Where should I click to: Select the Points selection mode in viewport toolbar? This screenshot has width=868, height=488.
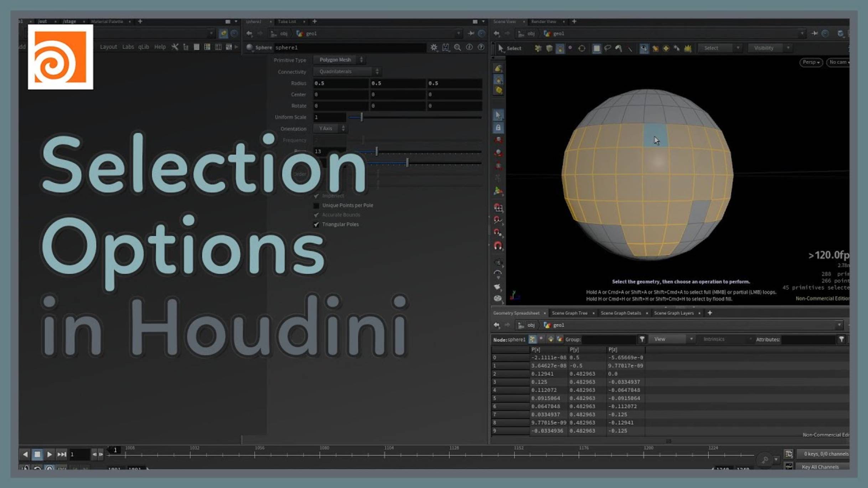click(x=538, y=48)
